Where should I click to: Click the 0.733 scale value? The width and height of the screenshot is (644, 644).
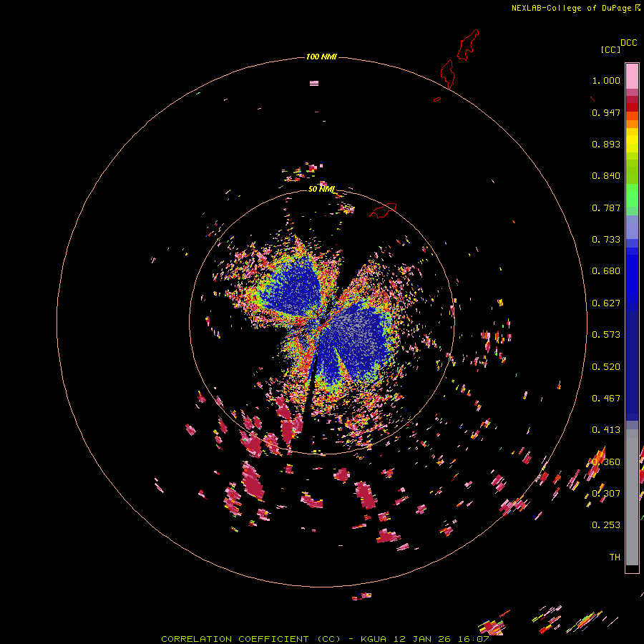(x=606, y=240)
